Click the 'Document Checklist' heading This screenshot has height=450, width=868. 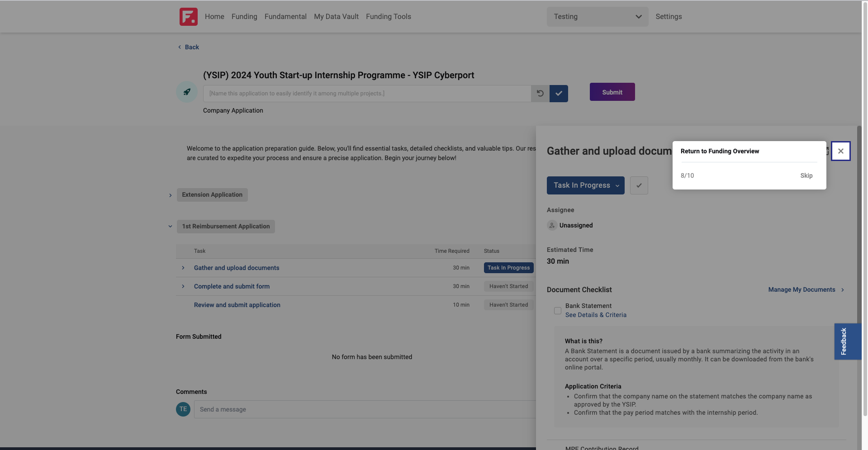[579, 289]
